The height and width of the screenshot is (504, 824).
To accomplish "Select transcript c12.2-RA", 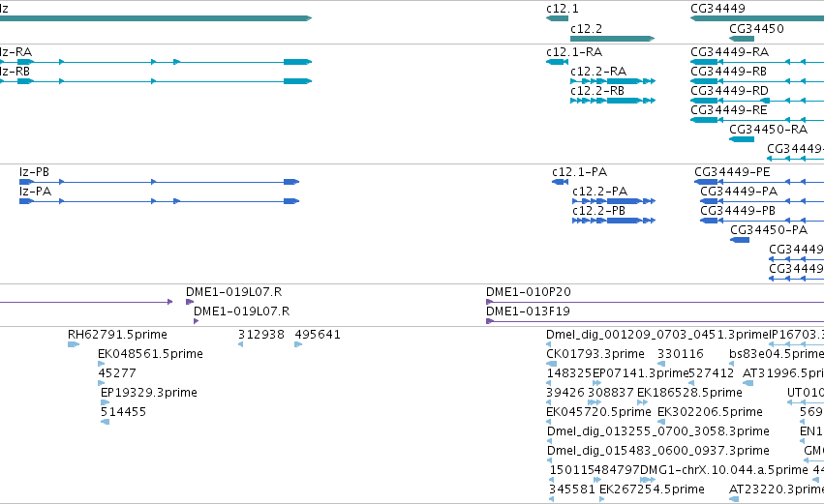I will [x=613, y=81].
